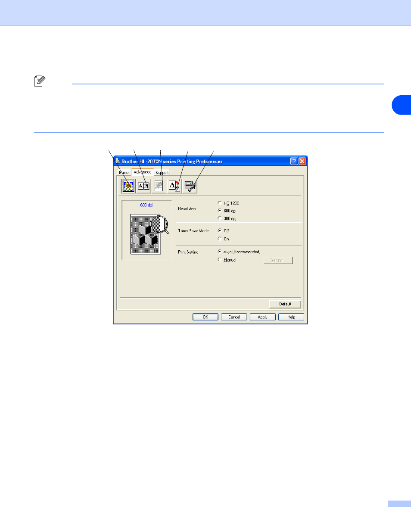Image resolution: width=411 pixels, height=532 pixels.
Task: Confirm with the OK button
Action: tap(205, 317)
